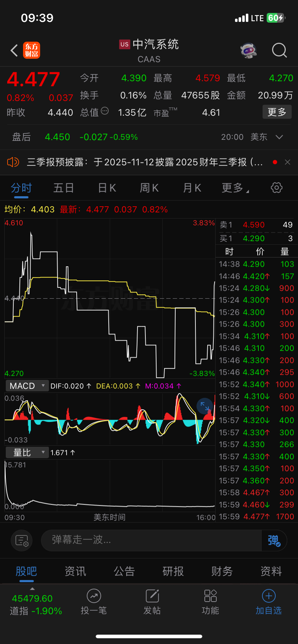Tap the search magnifier icon
298x644 pixels.
(x=279, y=51)
